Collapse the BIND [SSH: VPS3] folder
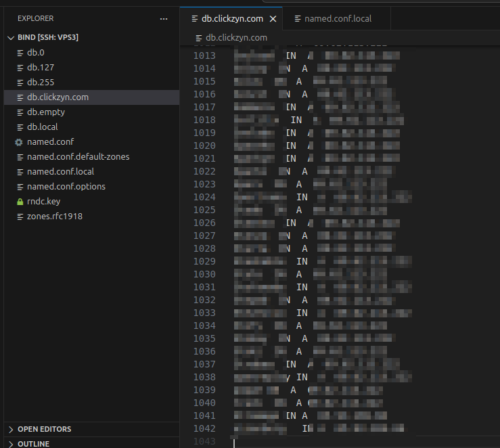 (x=10, y=38)
